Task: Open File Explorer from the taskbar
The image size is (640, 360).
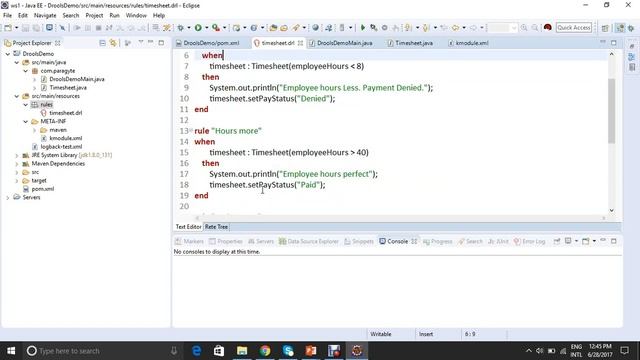Action: [x=242, y=351]
